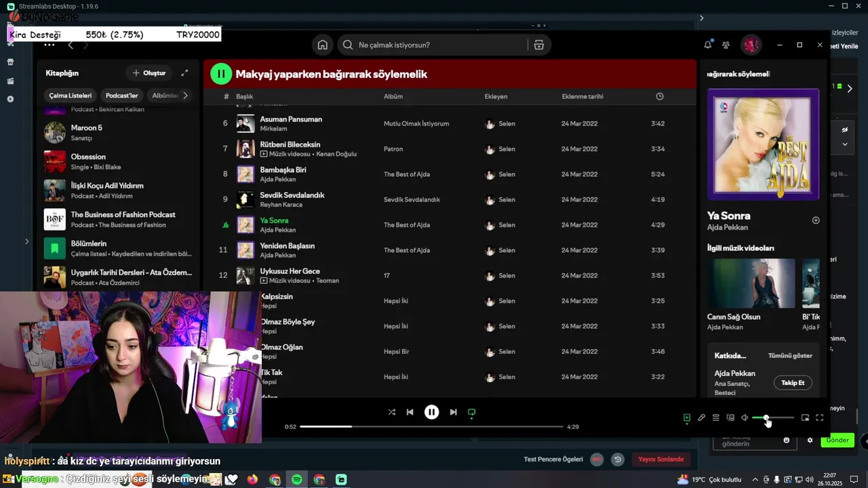Pause the playlist with the green header button

coord(221,74)
